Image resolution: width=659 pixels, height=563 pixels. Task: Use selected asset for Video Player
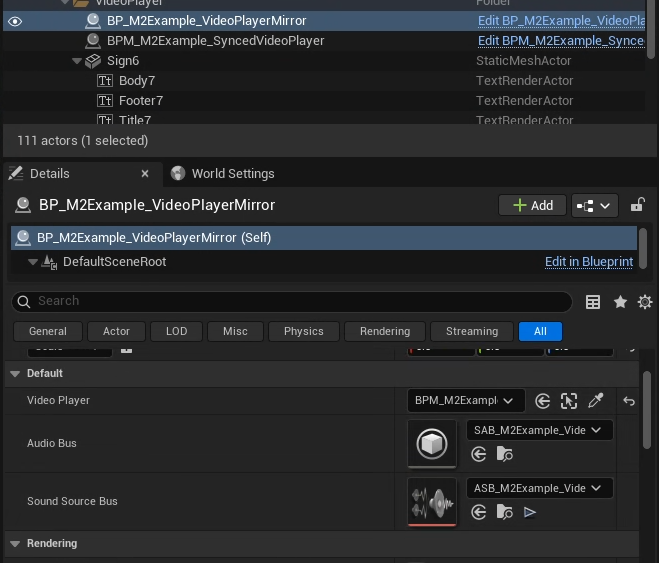click(542, 401)
